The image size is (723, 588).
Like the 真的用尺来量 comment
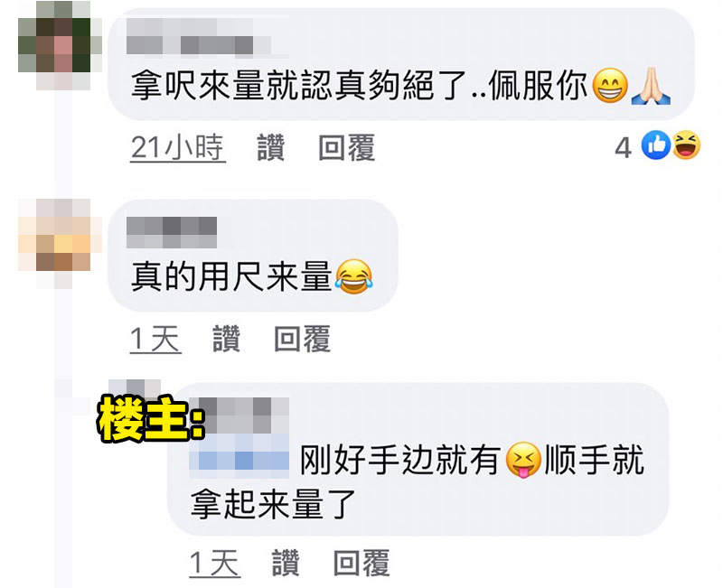[227, 339]
